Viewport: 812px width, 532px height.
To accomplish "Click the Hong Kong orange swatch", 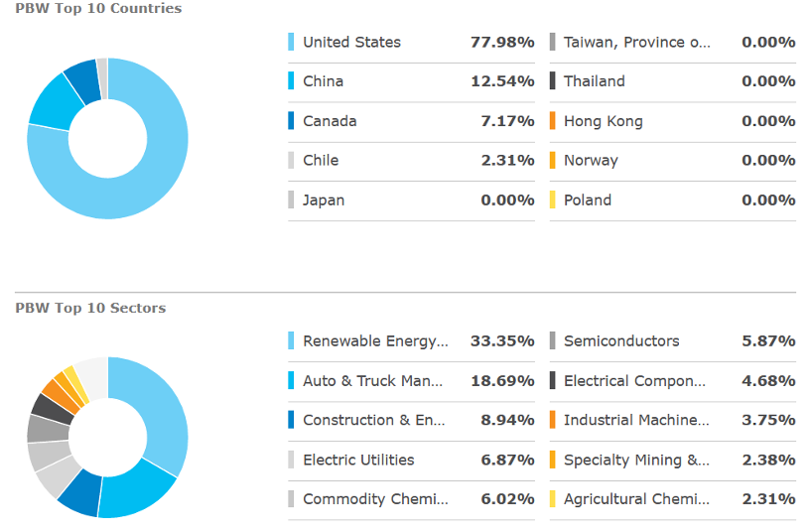I will click(552, 121).
